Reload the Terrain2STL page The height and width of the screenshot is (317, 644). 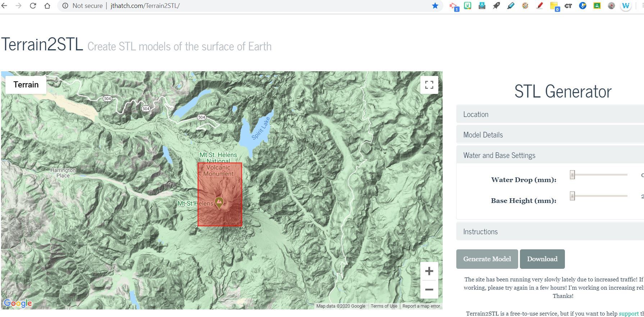pos(33,6)
